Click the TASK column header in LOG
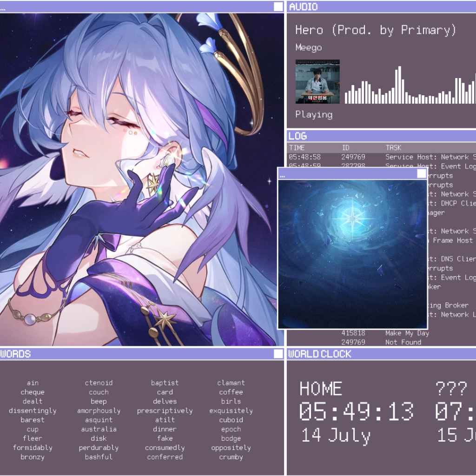 click(393, 148)
